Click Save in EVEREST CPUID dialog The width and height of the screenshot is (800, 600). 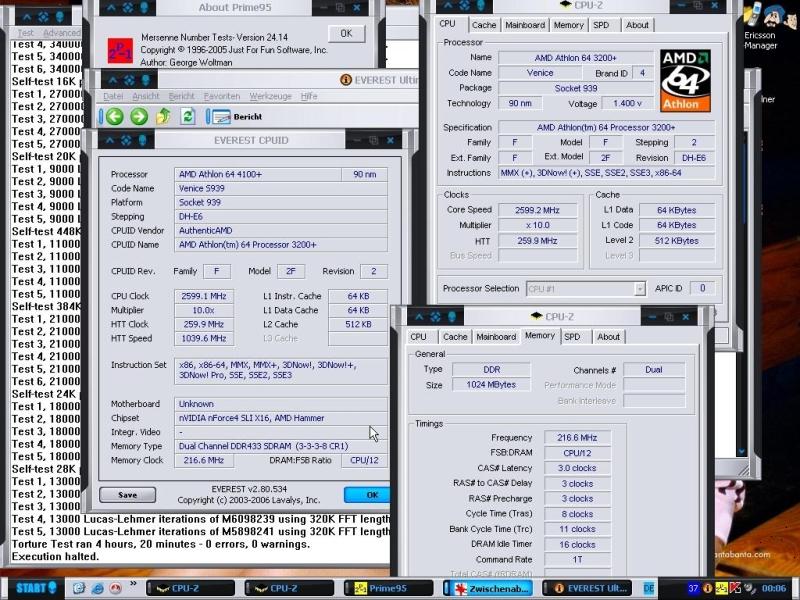(x=128, y=495)
